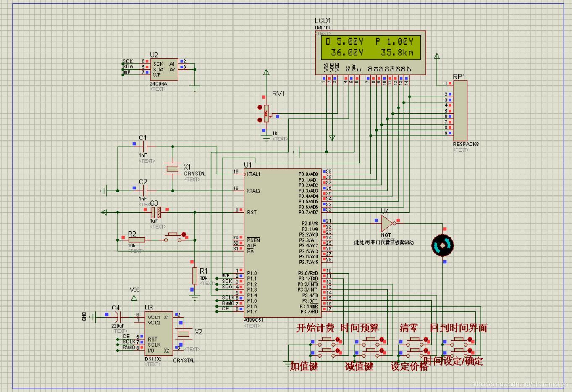Toggle latch dot on 回到时间界面 button

pyautogui.click(x=470, y=339)
